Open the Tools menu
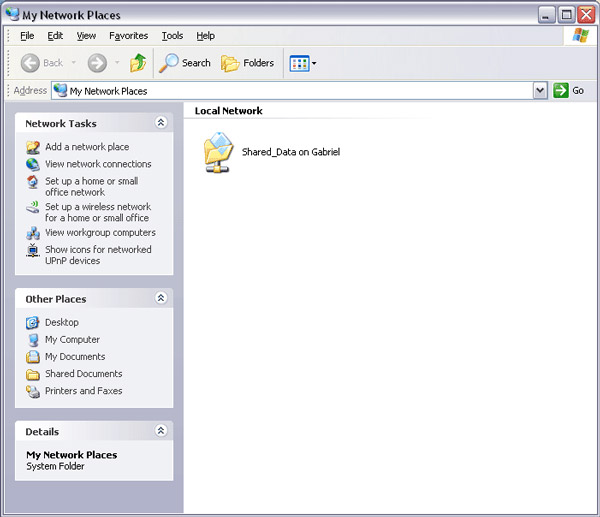Image resolution: width=600 pixels, height=517 pixels. (172, 36)
